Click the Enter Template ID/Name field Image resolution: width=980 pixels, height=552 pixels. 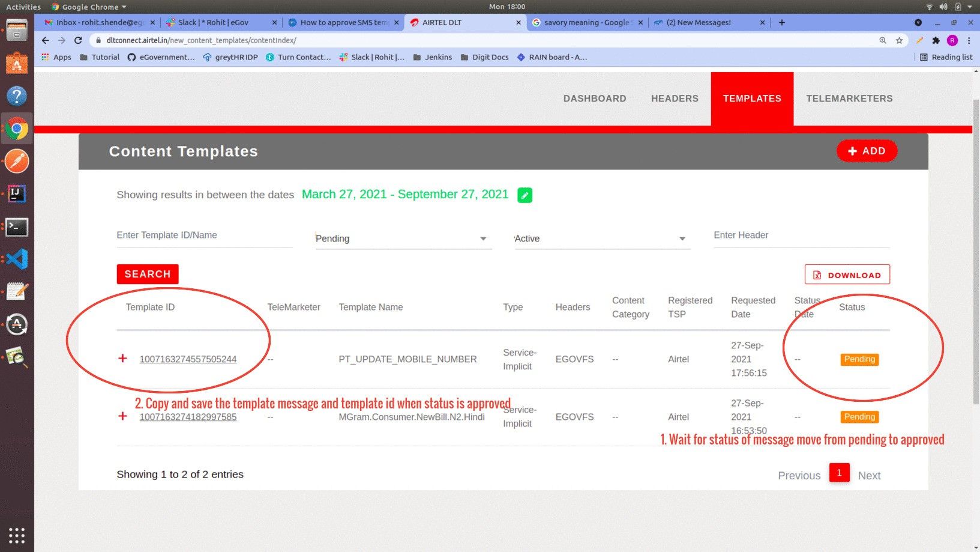(204, 235)
